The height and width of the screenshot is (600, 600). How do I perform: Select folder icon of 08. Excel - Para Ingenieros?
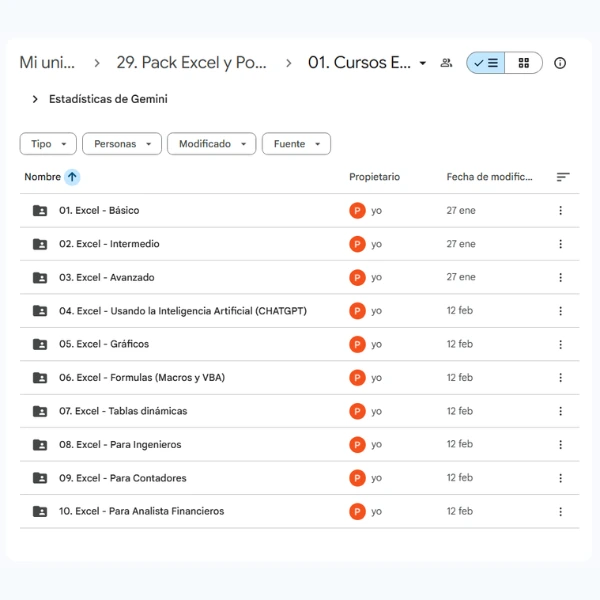click(x=40, y=445)
